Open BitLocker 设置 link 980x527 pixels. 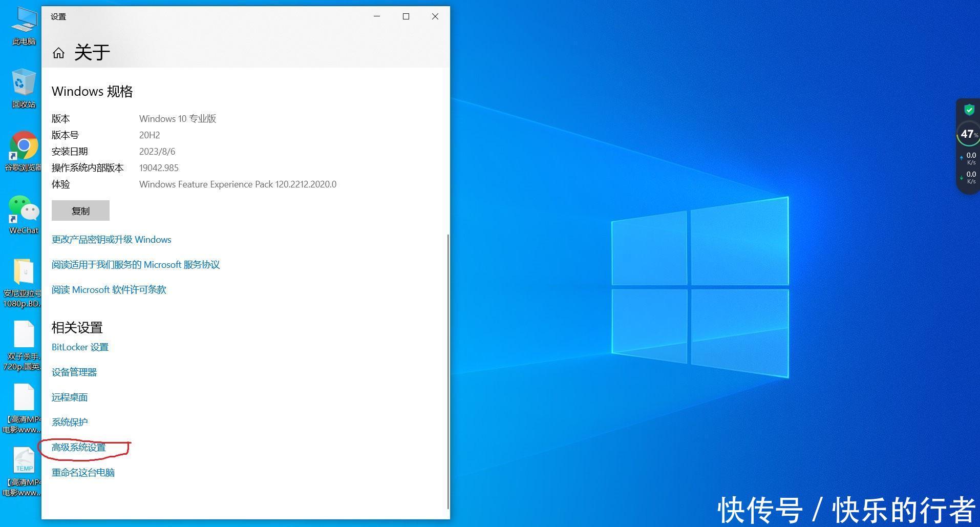click(x=80, y=347)
